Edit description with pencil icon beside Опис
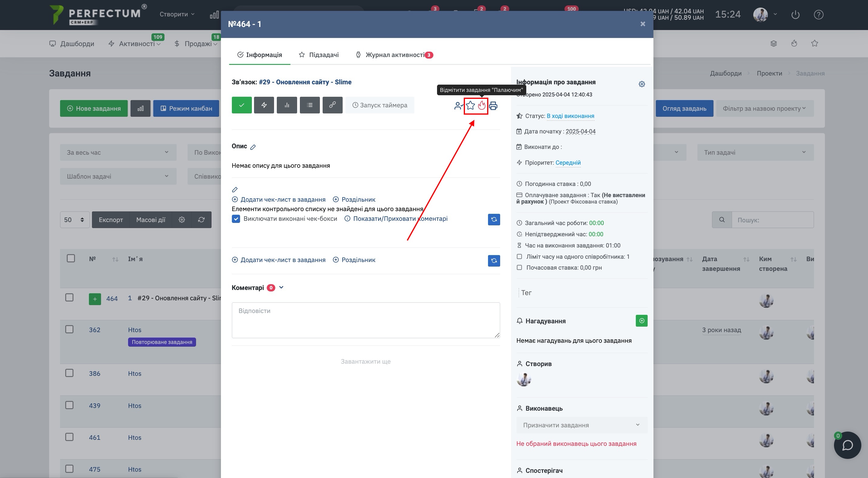 tap(253, 147)
